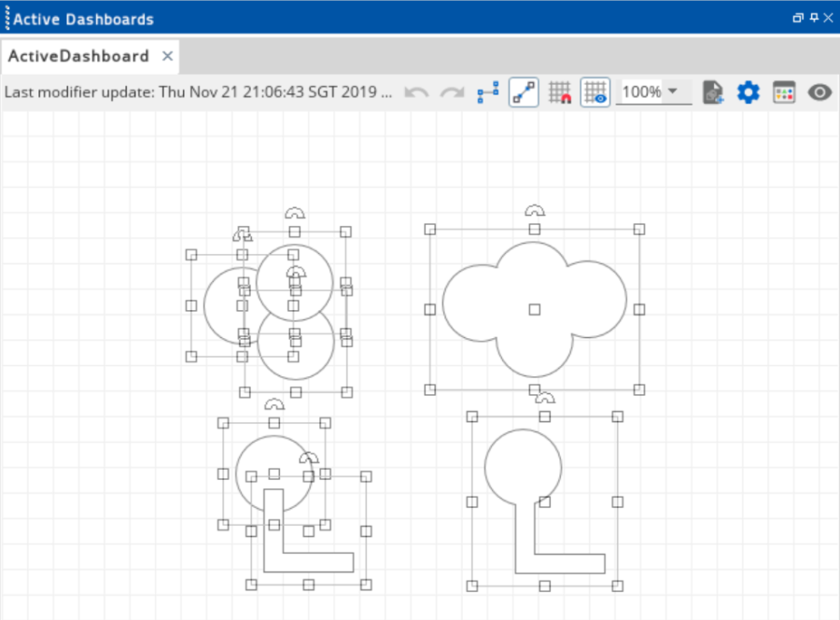
Task: Click the Undo arrow in the toolbar
Action: coord(417,92)
